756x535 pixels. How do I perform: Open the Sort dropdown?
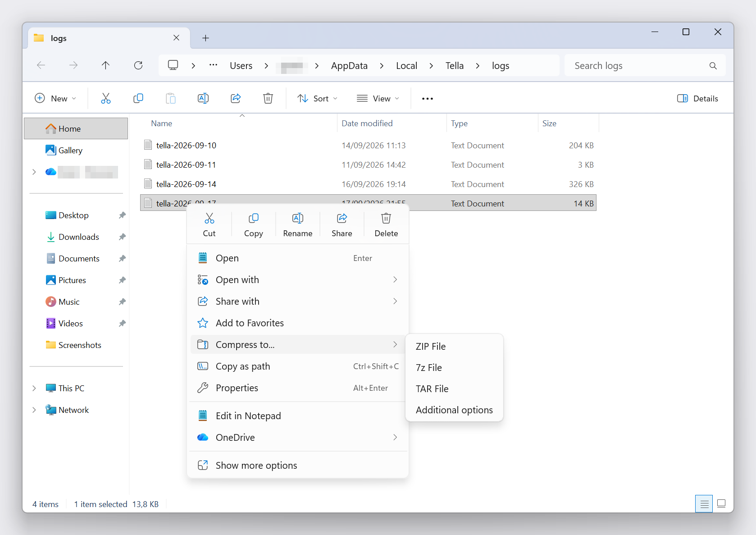tap(318, 99)
